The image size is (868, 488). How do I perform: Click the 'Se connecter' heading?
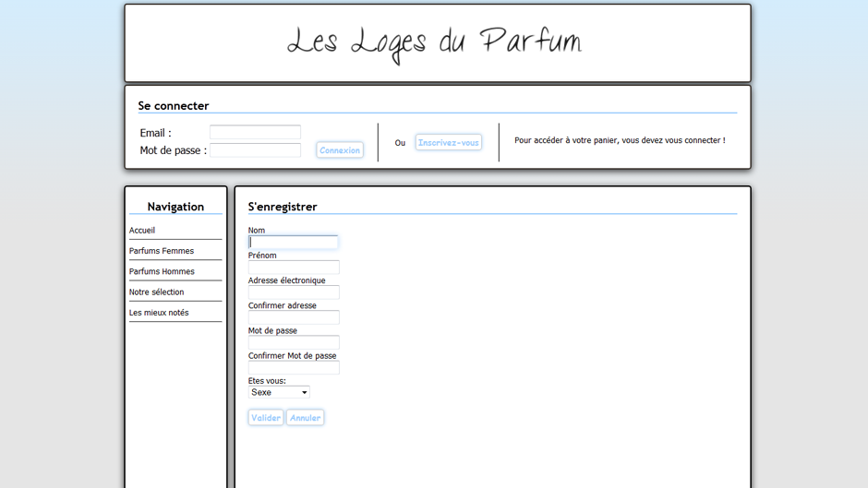tap(174, 106)
